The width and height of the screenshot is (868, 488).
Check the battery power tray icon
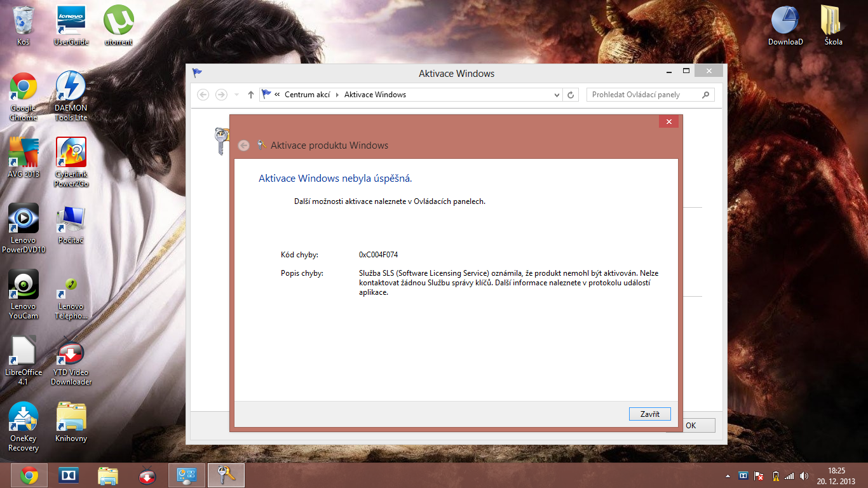[x=775, y=476]
